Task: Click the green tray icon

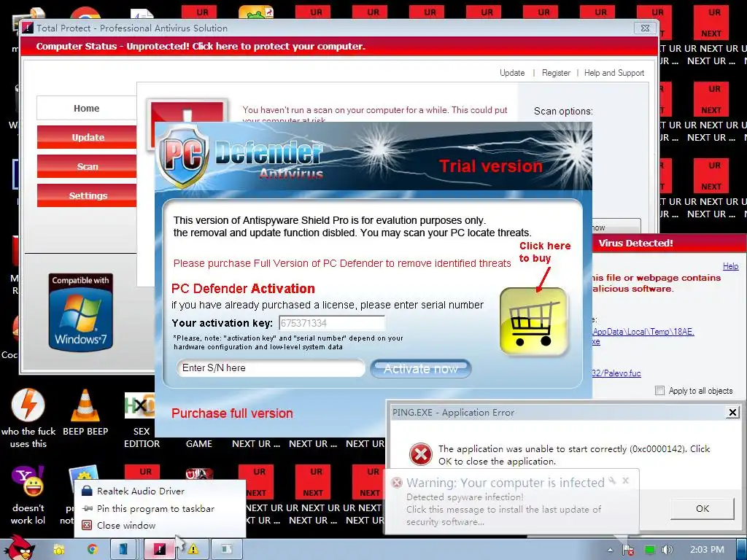Action: (649, 550)
